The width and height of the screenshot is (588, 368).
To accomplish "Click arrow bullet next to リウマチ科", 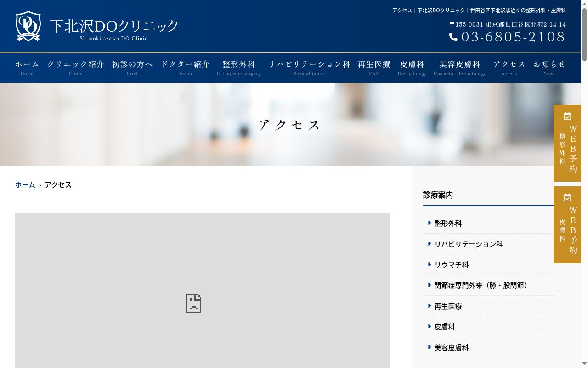I will coord(430,264).
